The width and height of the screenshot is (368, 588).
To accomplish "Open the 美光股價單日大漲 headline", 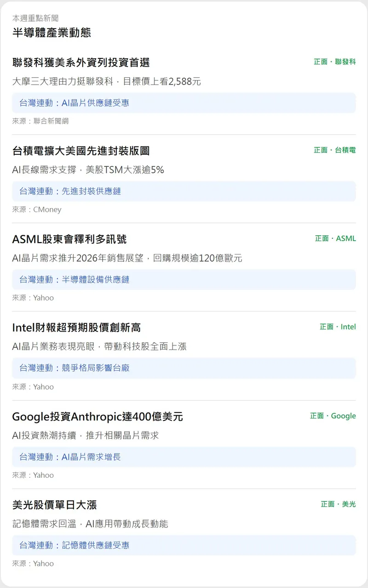I will pyautogui.click(x=54, y=505).
